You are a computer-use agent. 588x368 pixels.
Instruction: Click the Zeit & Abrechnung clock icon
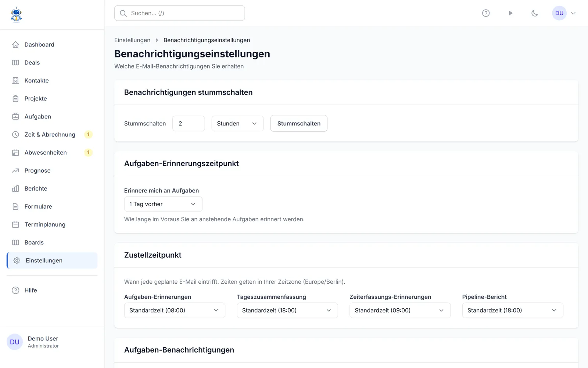tap(15, 135)
